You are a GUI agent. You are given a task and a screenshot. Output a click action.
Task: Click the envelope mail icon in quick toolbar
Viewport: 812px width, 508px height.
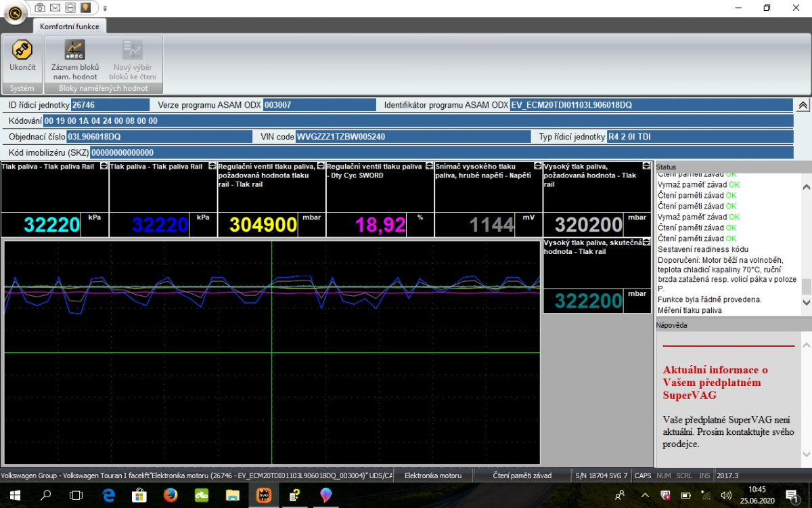pos(55,7)
